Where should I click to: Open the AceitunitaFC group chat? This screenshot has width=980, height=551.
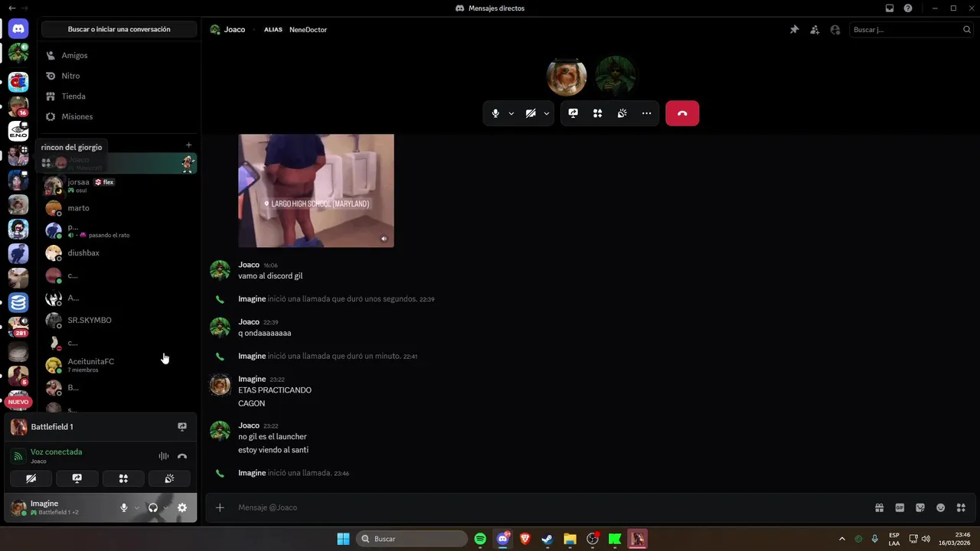[x=119, y=365]
